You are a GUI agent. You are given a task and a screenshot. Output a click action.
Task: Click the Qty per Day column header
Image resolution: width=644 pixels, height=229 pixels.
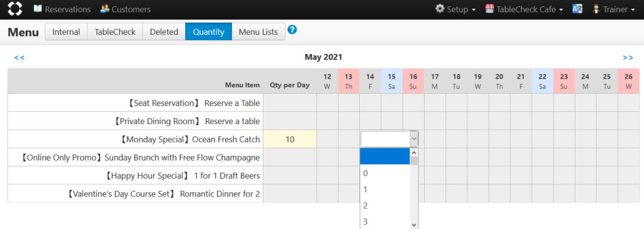(290, 85)
